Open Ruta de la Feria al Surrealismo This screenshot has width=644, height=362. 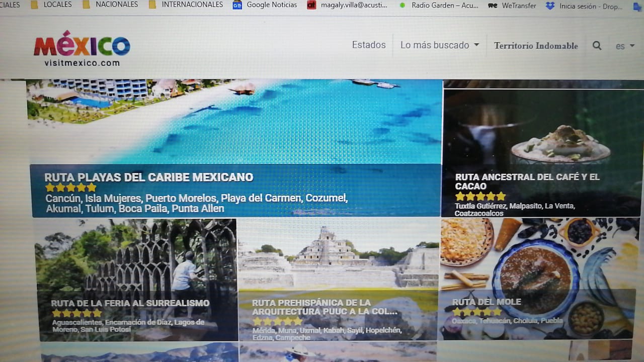130,303
